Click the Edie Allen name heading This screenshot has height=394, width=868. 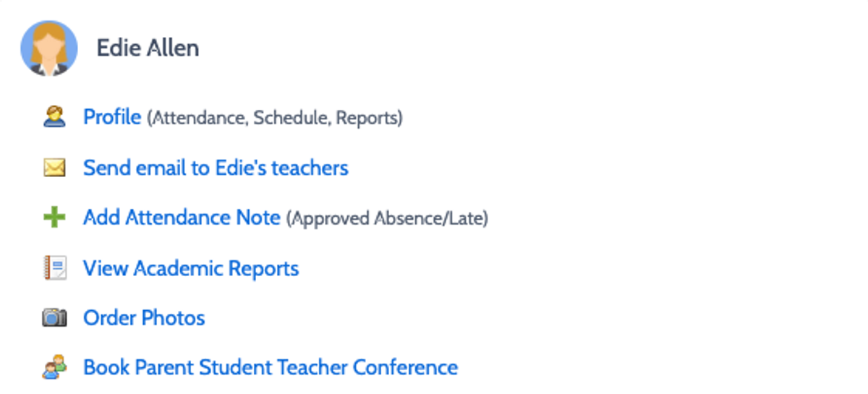click(x=148, y=48)
